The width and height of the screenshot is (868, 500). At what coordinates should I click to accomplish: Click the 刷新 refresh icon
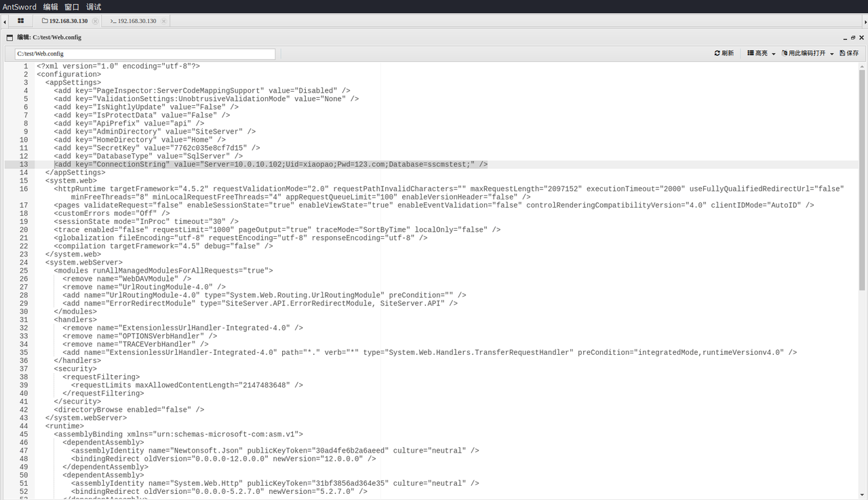717,53
